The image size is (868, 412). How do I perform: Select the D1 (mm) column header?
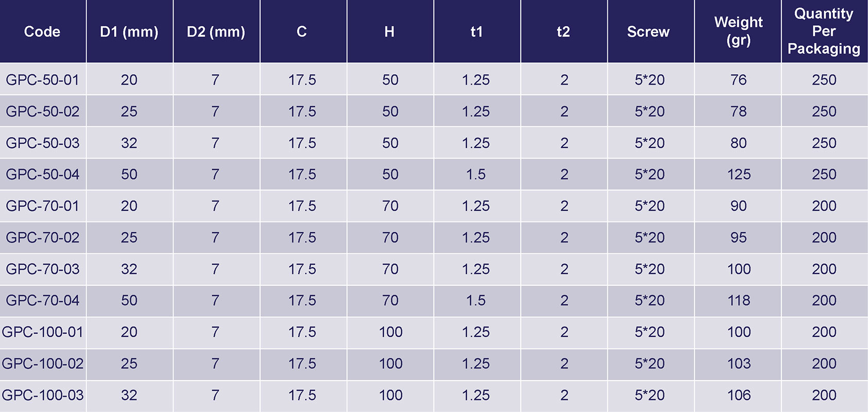[129, 31]
